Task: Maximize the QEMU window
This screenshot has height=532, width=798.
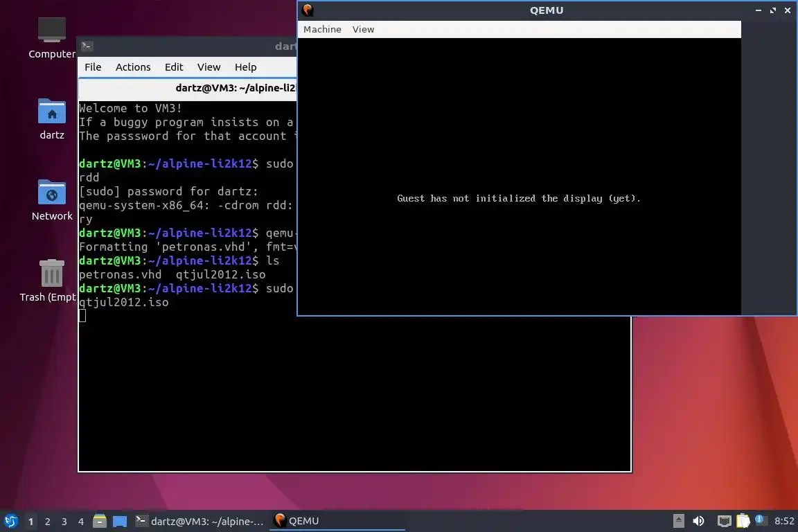Action: [x=773, y=10]
